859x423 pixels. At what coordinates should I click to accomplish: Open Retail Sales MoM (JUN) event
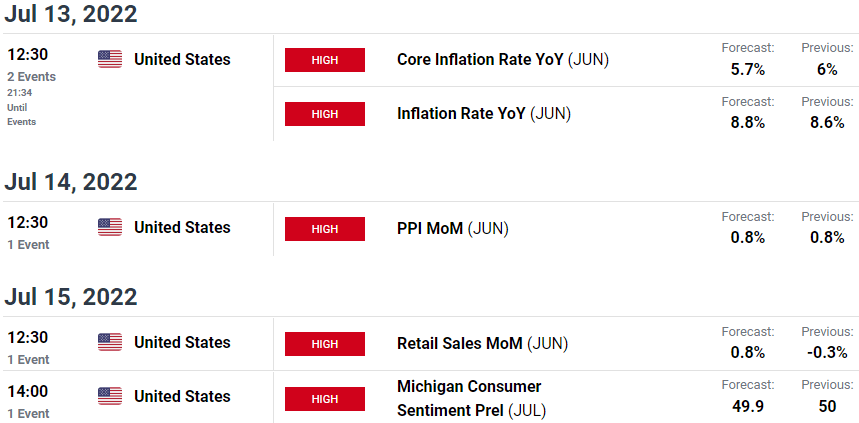482,344
